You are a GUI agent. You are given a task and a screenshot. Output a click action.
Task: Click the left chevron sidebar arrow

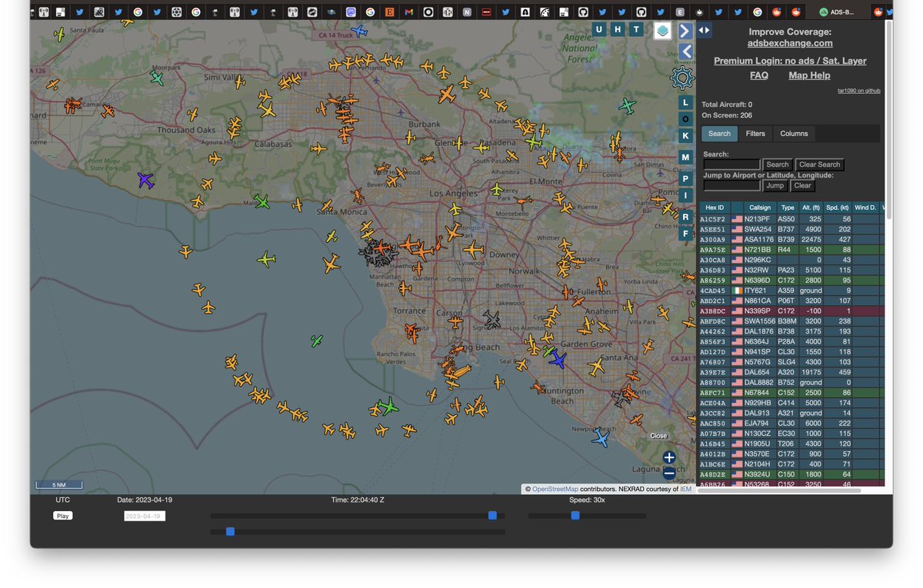point(685,51)
